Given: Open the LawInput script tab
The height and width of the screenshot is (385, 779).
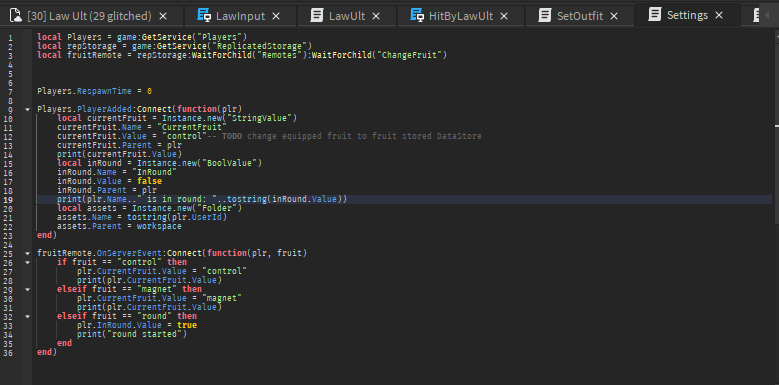Looking at the screenshot, I should 240,16.
